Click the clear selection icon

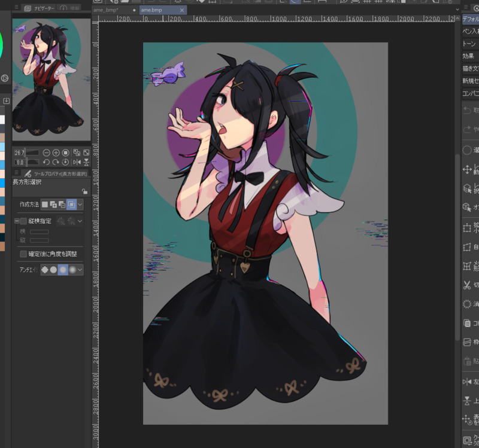[x=467, y=304]
